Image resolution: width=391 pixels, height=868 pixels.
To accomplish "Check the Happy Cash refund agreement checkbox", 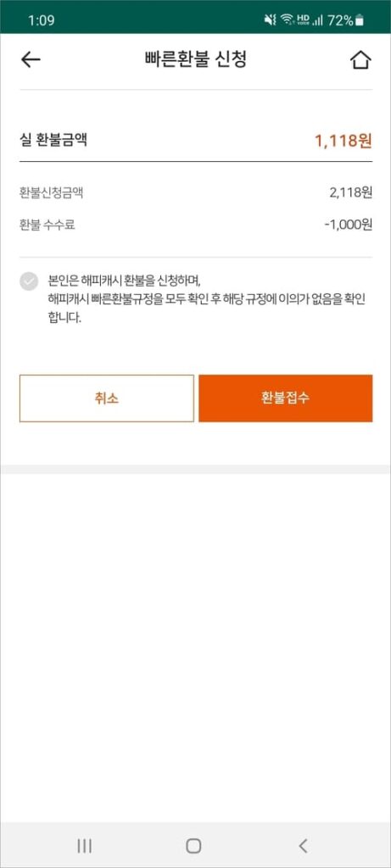I will 29,281.
